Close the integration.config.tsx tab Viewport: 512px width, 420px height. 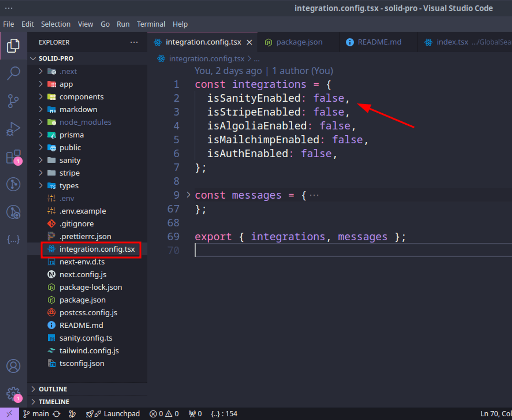[249, 42]
